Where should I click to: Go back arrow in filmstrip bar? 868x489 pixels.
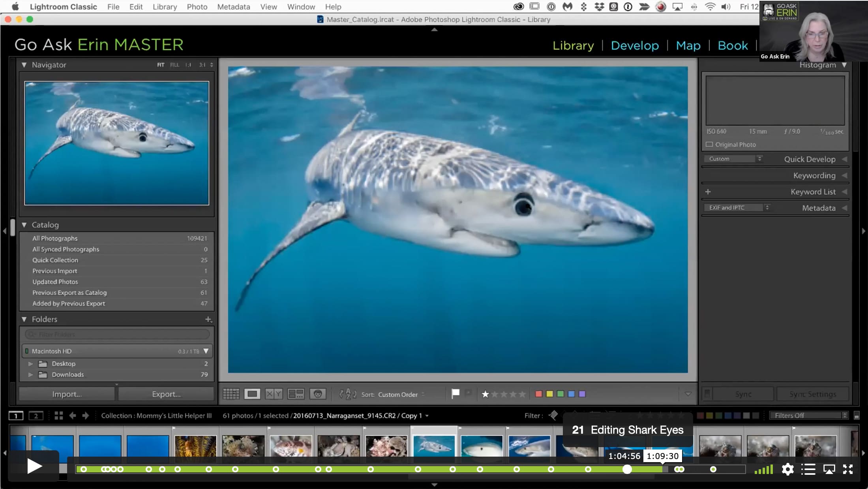(72, 416)
